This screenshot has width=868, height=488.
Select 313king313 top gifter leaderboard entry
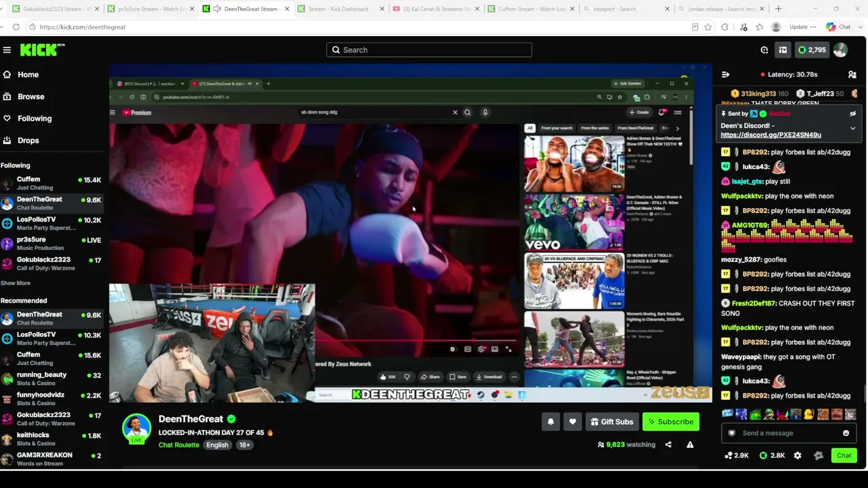point(759,94)
